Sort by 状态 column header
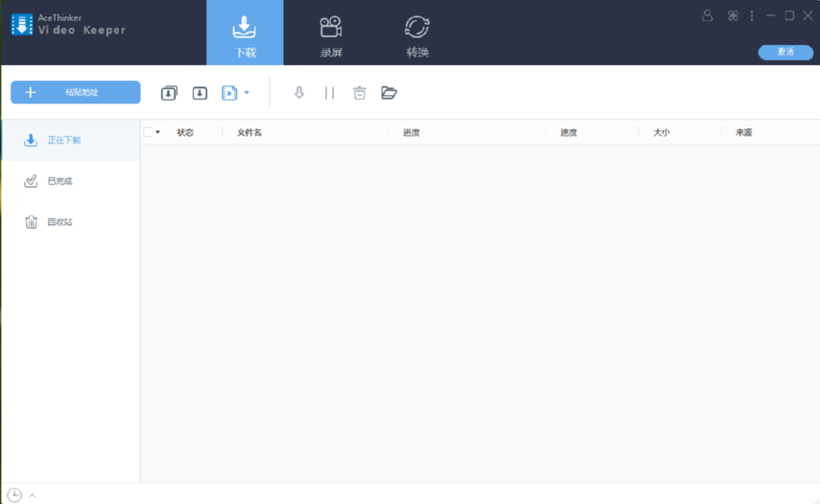 click(x=186, y=132)
